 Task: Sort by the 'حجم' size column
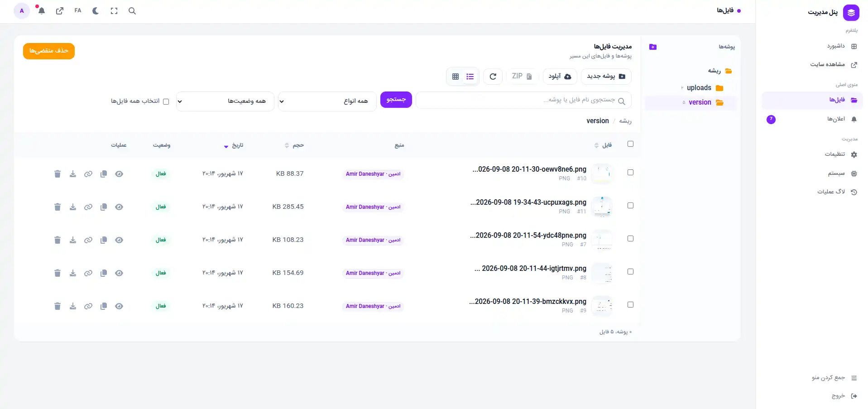pyautogui.click(x=294, y=145)
